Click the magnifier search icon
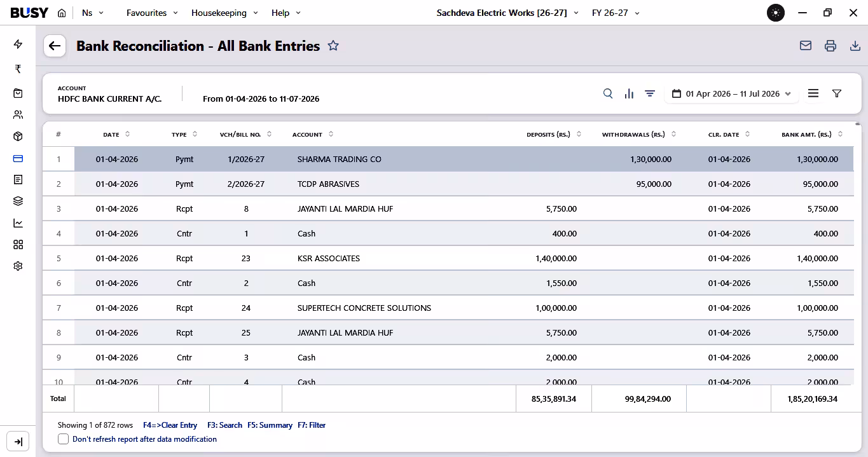This screenshot has width=868, height=457. (608, 93)
